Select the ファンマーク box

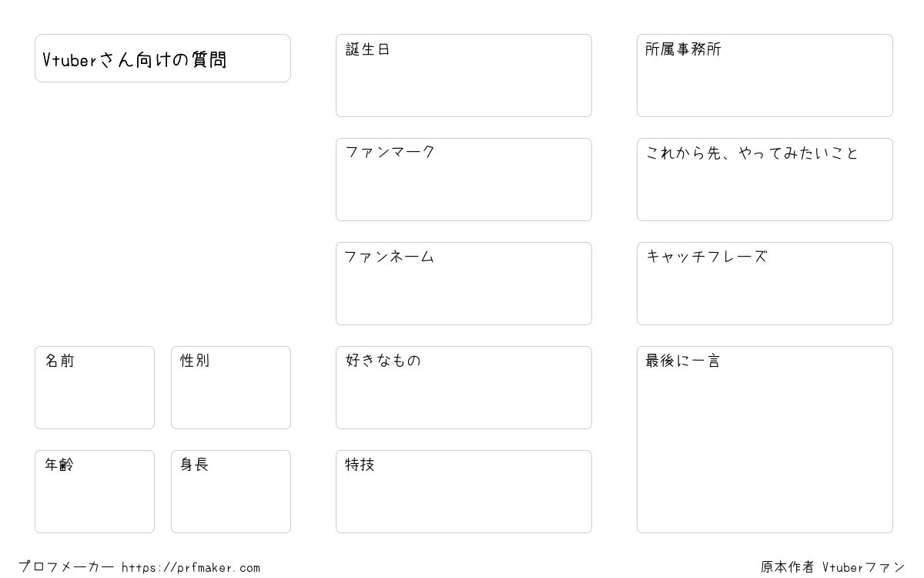click(464, 180)
